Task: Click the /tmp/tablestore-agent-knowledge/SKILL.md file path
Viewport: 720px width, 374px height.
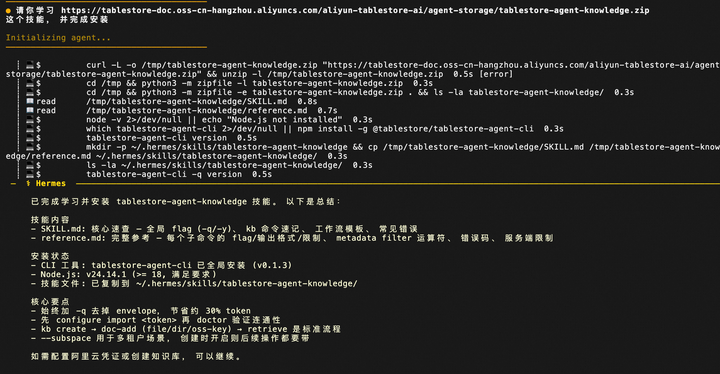Action: click(187, 101)
